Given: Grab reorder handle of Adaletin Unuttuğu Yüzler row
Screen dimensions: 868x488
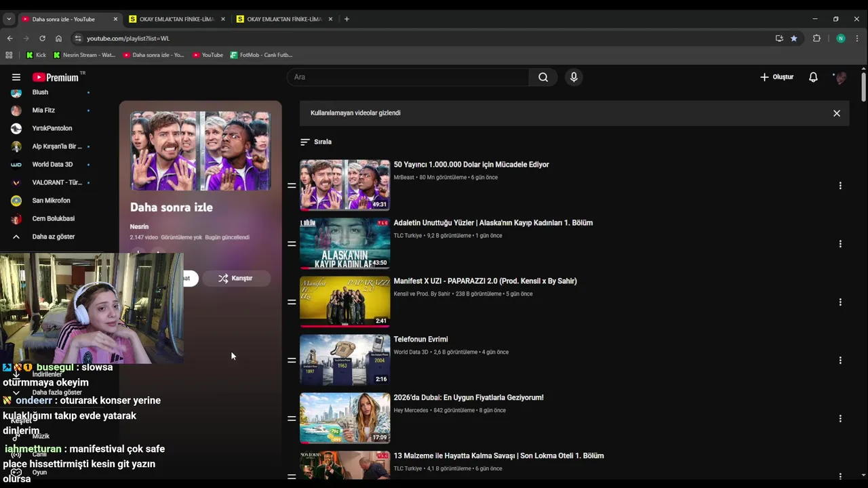Looking at the screenshot, I should point(292,244).
